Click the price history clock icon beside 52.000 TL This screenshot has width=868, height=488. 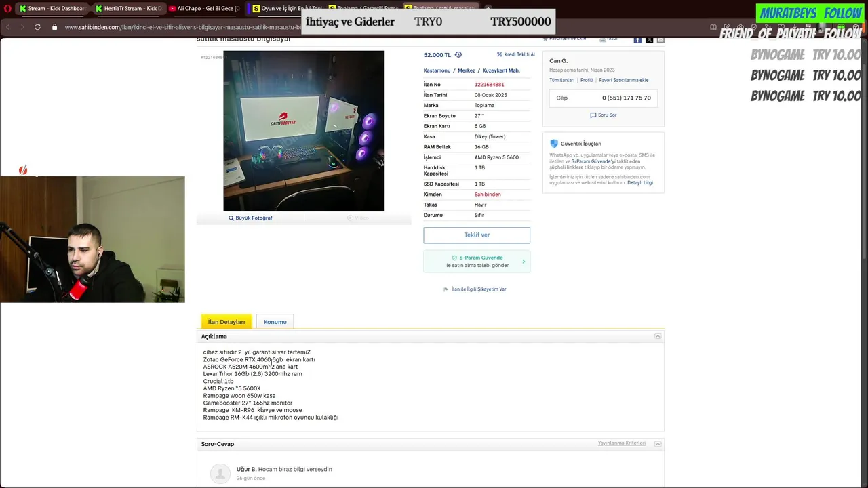pos(458,55)
